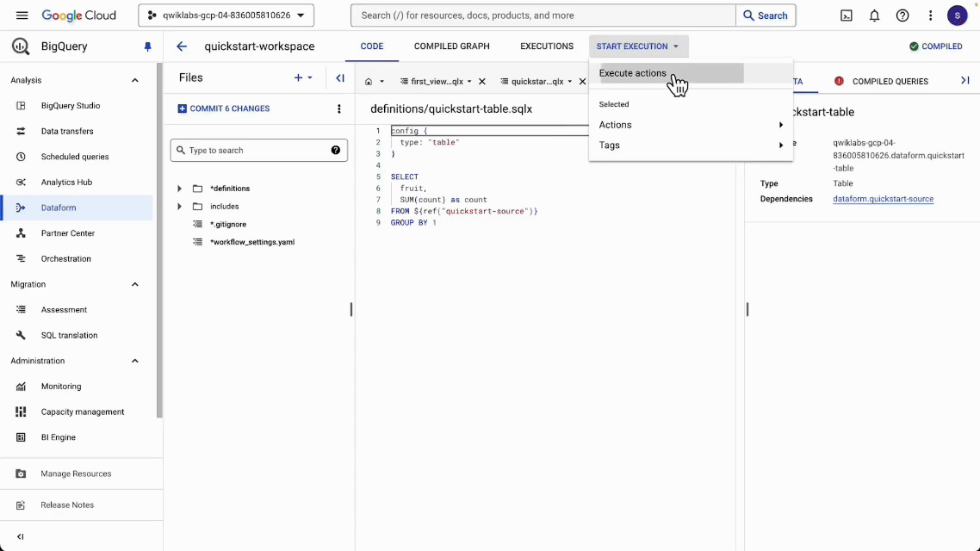Image resolution: width=980 pixels, height=551 pixels.
Task: Collapse the Migration section
Action: click(135, 284)
